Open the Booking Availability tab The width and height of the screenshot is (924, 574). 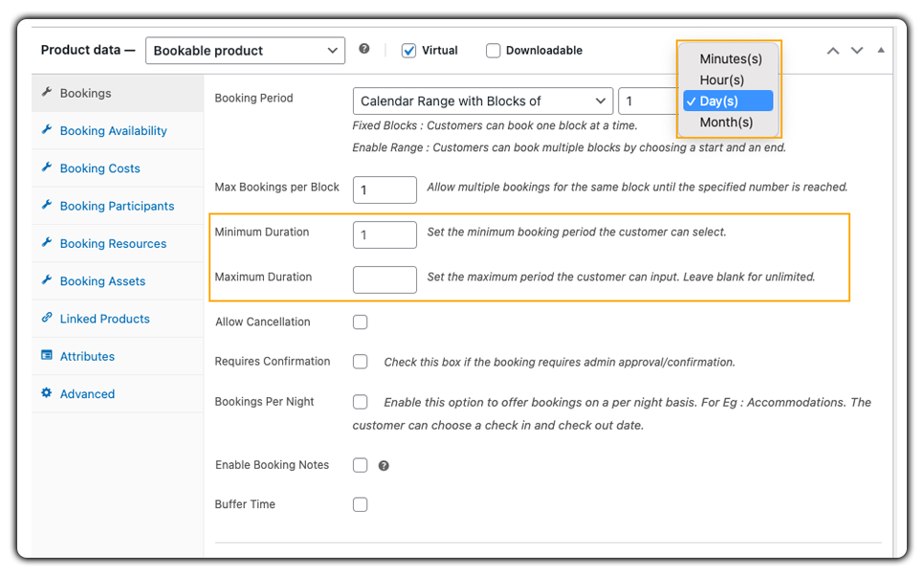[118, 131]
